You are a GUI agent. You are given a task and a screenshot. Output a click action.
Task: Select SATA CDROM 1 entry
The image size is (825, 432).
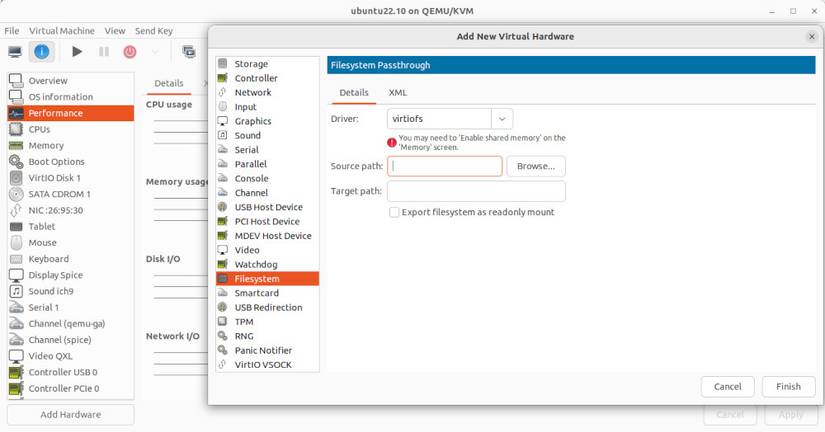click(71, 194)
